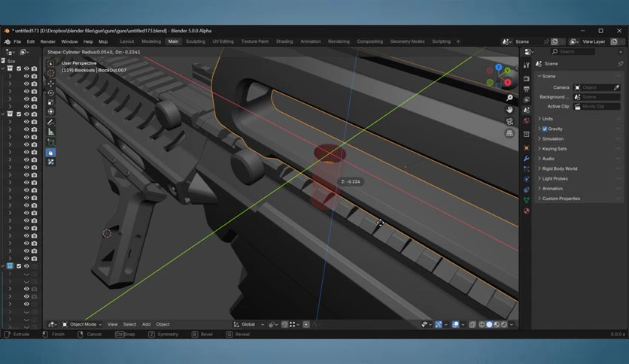Expand the Keying Sets panel
Screen dimensions: 629x364
pyautogui.click(x=554, y=149)
